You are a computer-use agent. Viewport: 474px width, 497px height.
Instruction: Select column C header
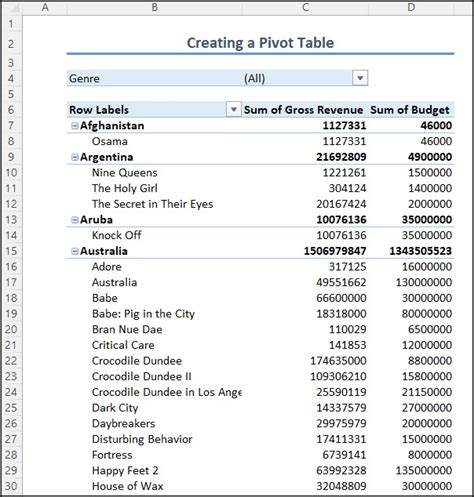305,7
